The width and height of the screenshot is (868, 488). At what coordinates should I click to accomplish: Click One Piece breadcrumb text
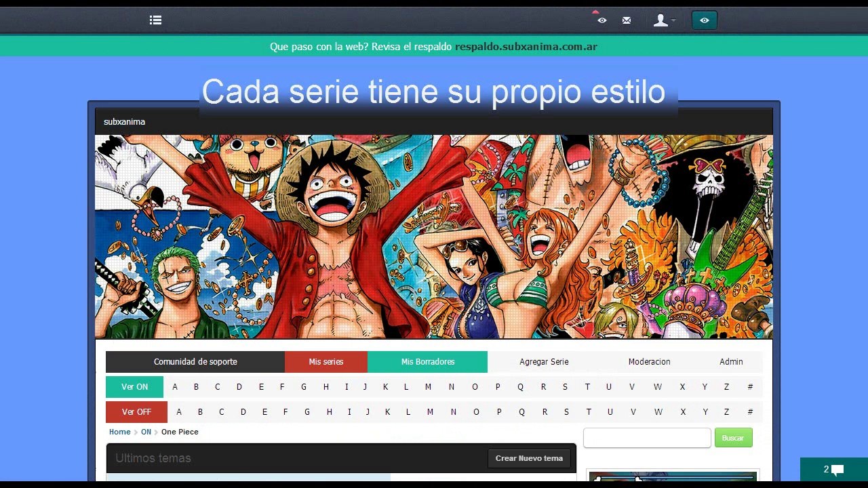tap(180, 432)
